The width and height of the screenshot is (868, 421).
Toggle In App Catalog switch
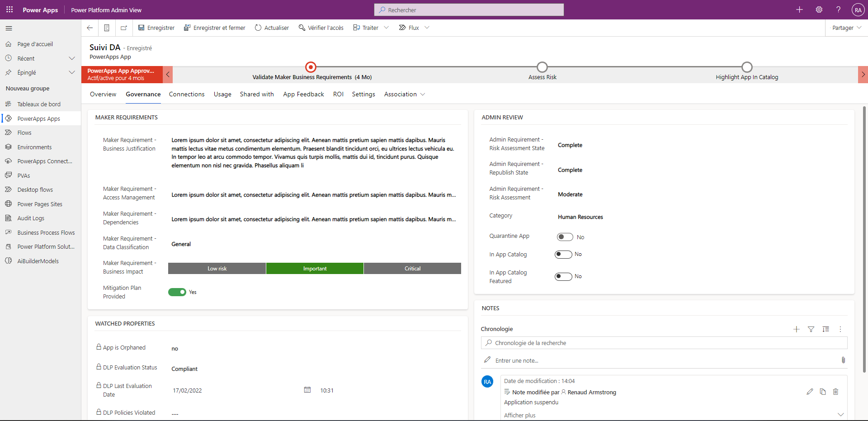pos(563,254)
